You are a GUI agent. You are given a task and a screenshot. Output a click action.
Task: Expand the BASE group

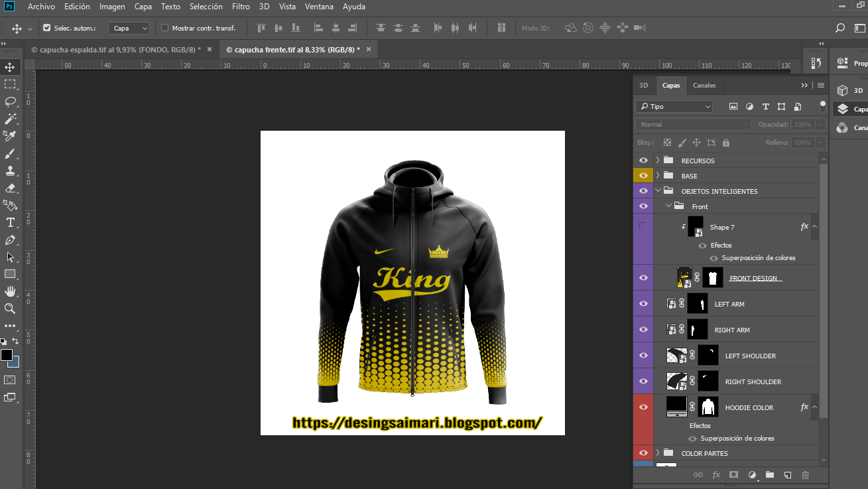pos(657,176)
